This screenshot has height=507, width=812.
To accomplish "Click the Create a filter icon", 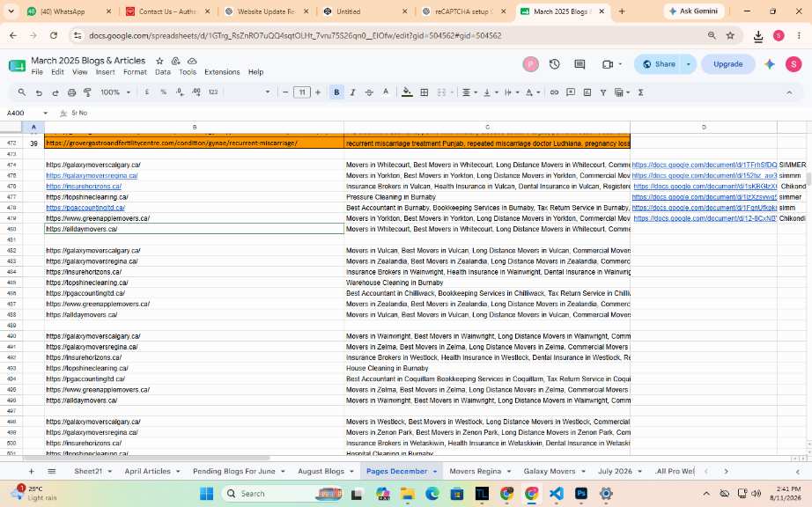I will point(602,92).
